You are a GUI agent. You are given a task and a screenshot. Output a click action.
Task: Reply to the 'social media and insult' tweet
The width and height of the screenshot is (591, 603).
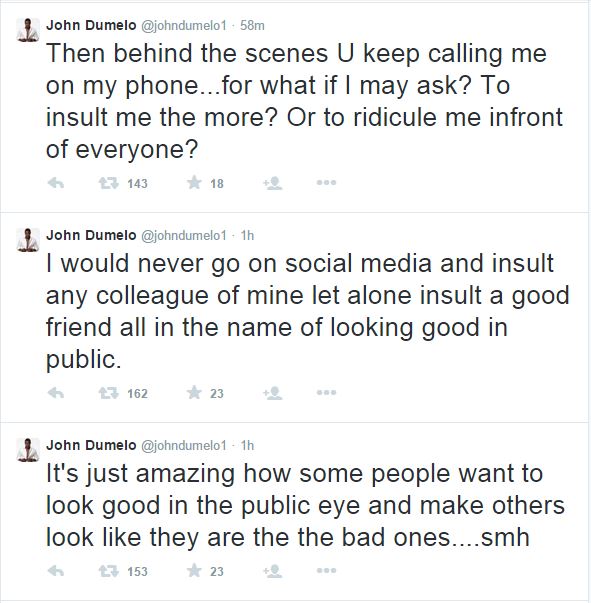pyautogui.click(x=56, y=393)
